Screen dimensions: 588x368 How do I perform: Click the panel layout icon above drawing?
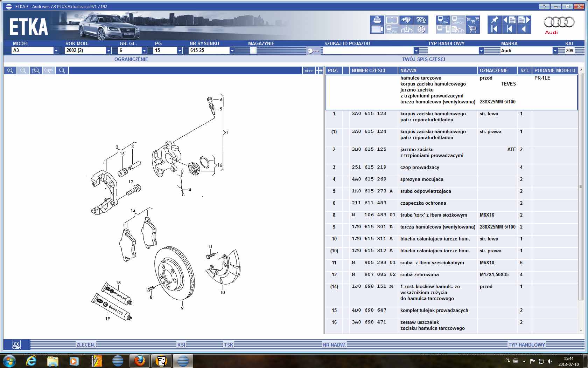[308, 70]
